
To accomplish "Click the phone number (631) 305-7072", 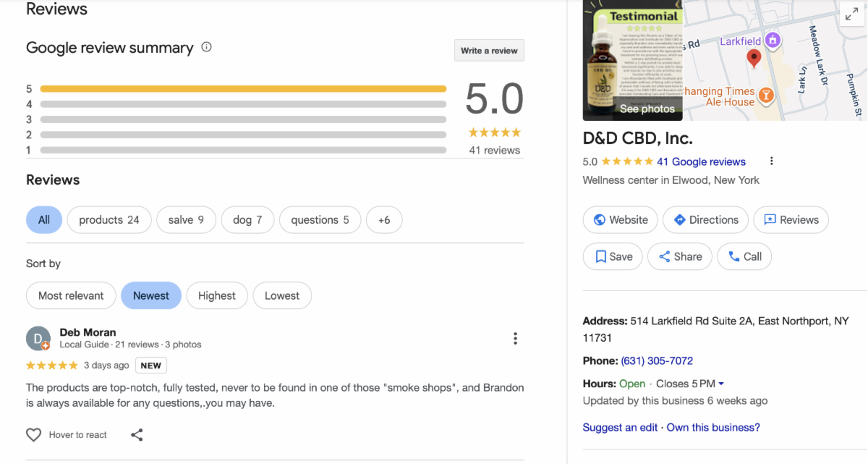I will [657, 360].
